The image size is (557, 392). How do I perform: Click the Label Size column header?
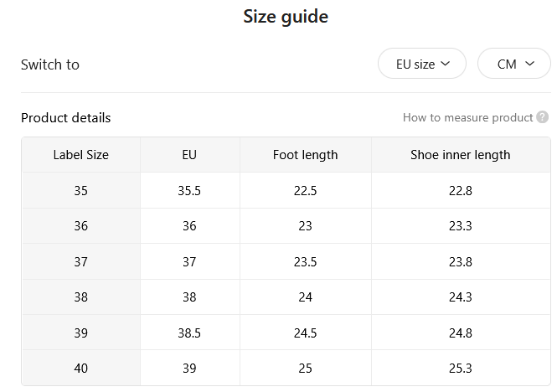(81, 155)
